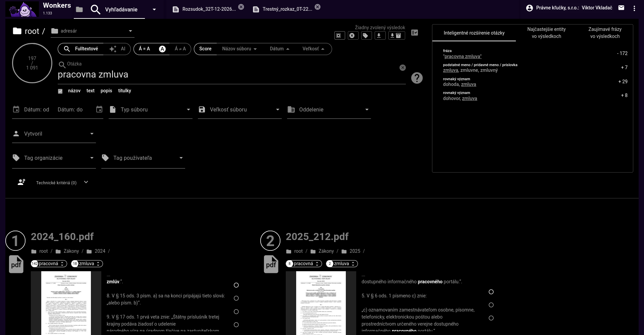This screenshot has height=335, width=644.
Task: Click the user account icon
Action: [529, 8]
